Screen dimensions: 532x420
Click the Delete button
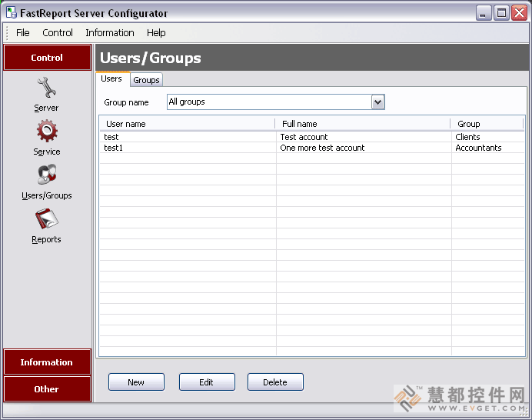pos(275,382)
